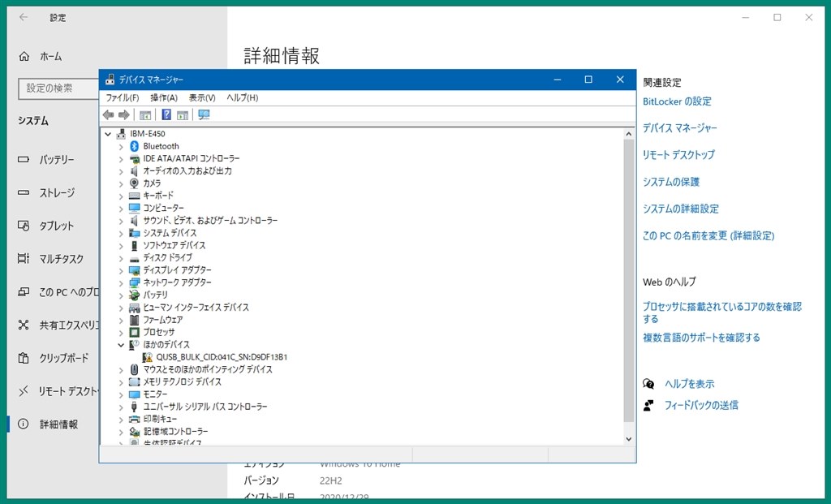Click the ヘルプを表示 chat icon
Viewport: 831px width, 504px height.
coord(648,384)
